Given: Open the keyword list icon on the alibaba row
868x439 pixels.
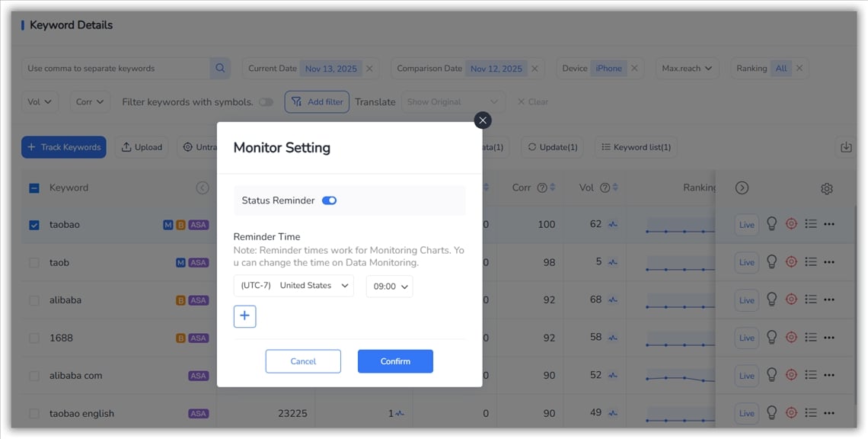Looking at the screenshot, I should tap(811, 300).
